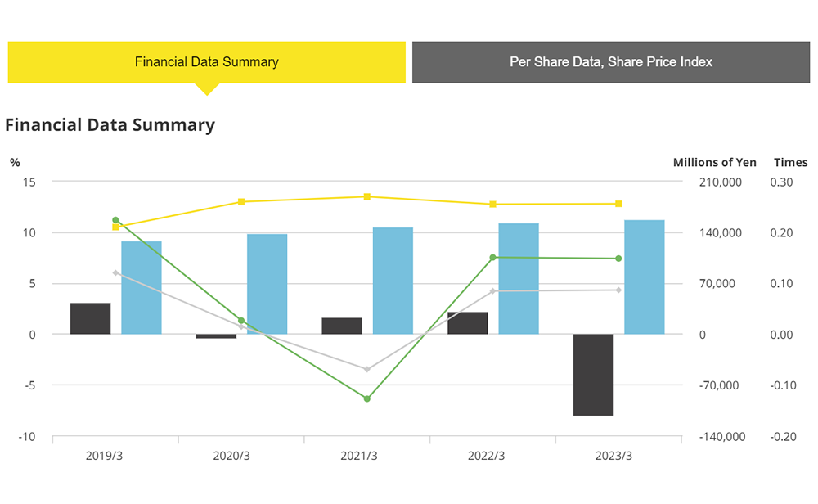Select the gray diamond marker at 2021/3
The image size is (818, 504).
tap(367, 369)
